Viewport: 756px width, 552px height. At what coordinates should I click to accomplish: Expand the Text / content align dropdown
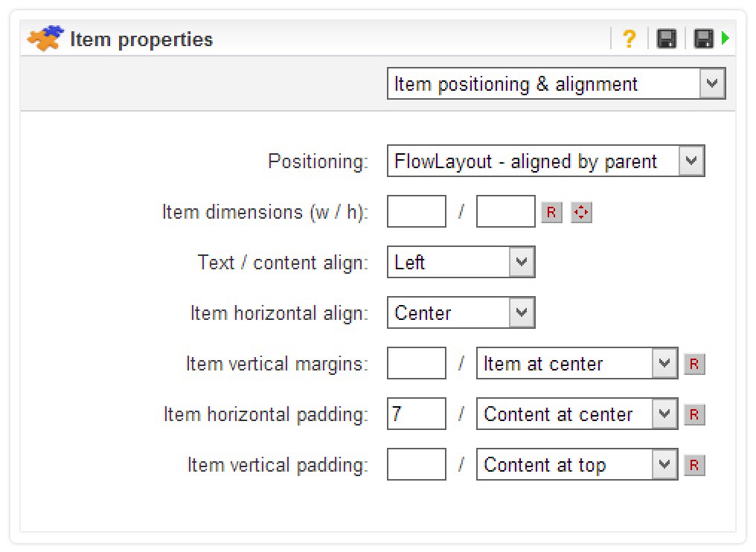(x=461, y=263)
